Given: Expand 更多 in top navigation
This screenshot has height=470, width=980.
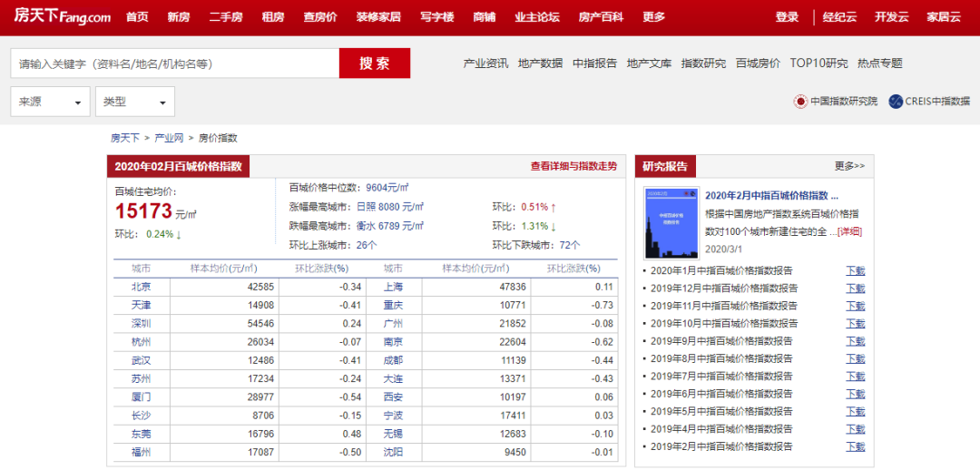Looking at the screenshot, I should (653, 17).
